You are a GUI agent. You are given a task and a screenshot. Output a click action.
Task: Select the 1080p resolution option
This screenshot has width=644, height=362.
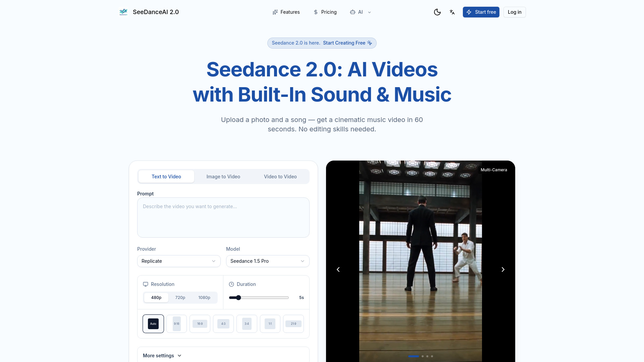click(204, 297)
